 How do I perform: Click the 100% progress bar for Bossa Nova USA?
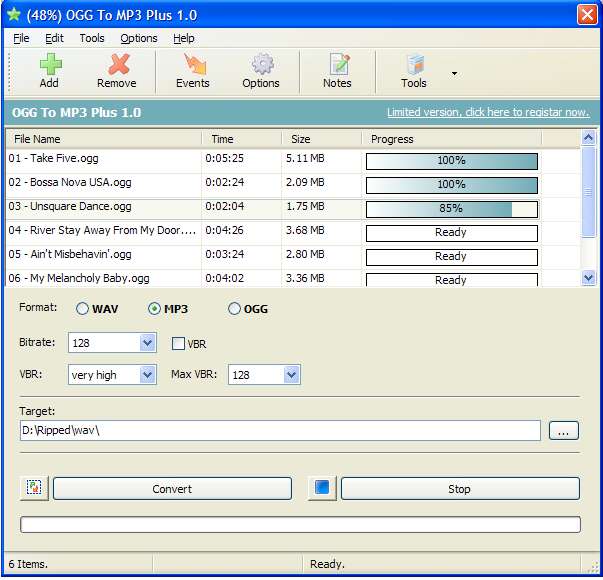click(451, 185)
